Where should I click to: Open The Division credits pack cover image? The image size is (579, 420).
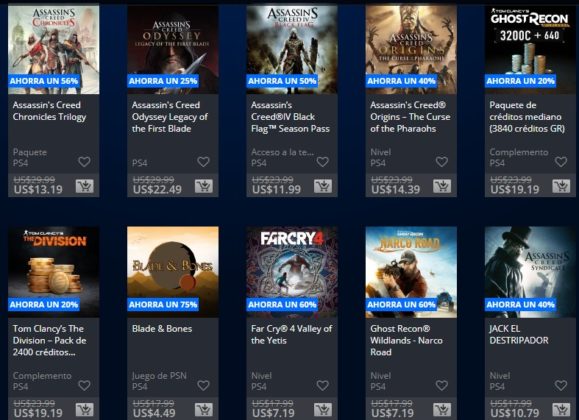point(54,272)
